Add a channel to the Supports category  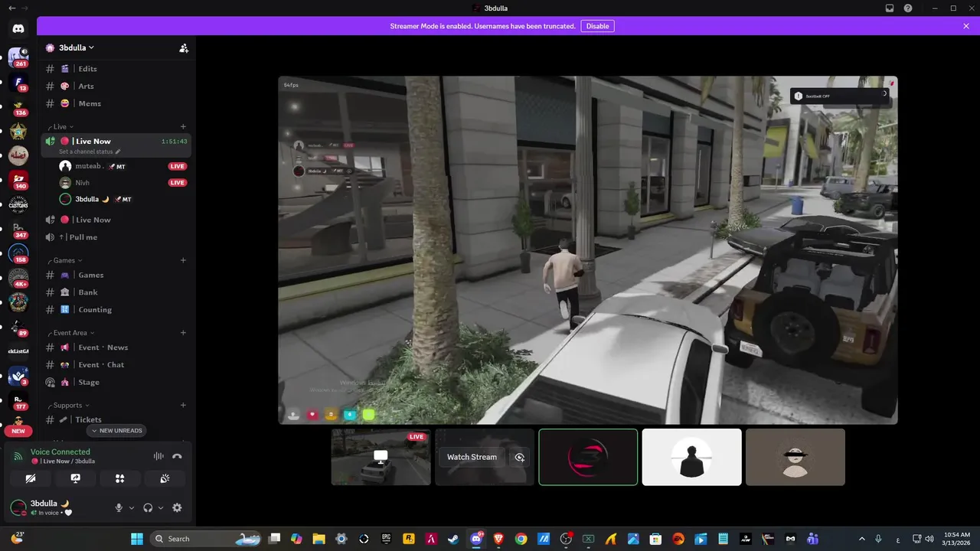[x=183, y=405]
